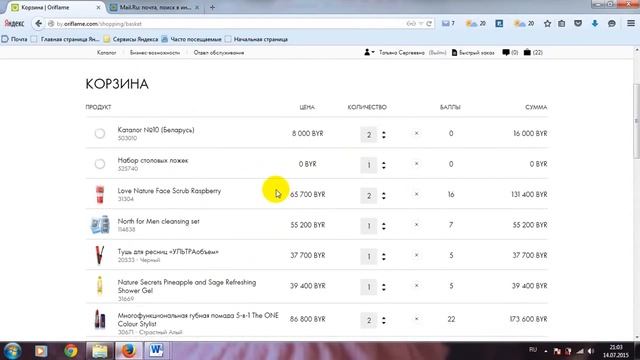Image resolution: width=640 pixels, height=360 pixels.
Task: Change quantity stepper for The ONE Colour Stylist
Action: (384, 320)
